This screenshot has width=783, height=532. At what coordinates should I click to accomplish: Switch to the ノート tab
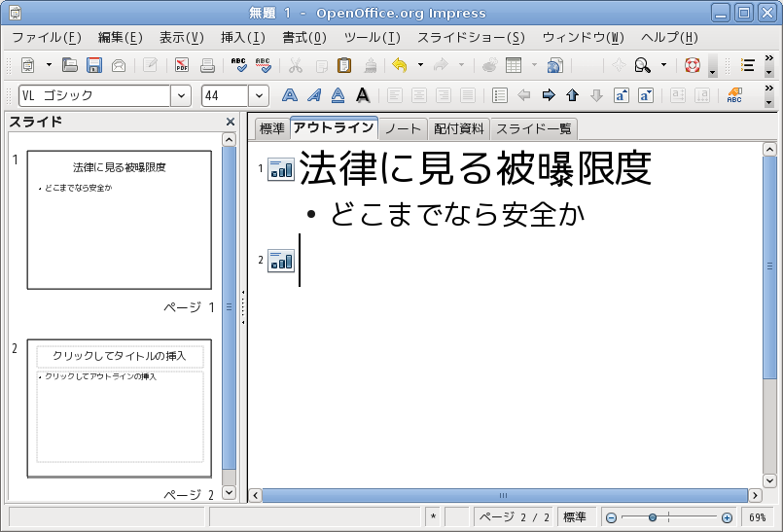(x=403, y=129)
